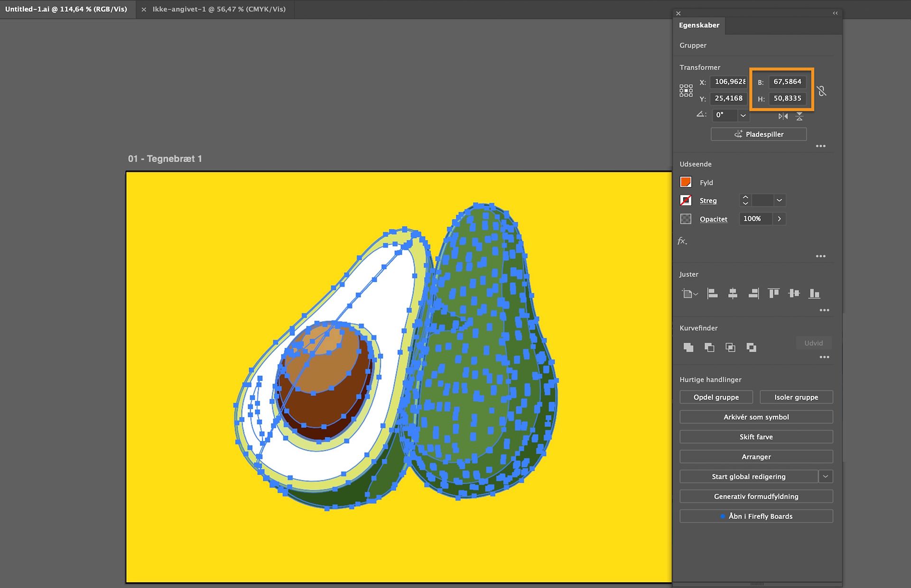Click the brown avocado pit

[x=325, y=381]
